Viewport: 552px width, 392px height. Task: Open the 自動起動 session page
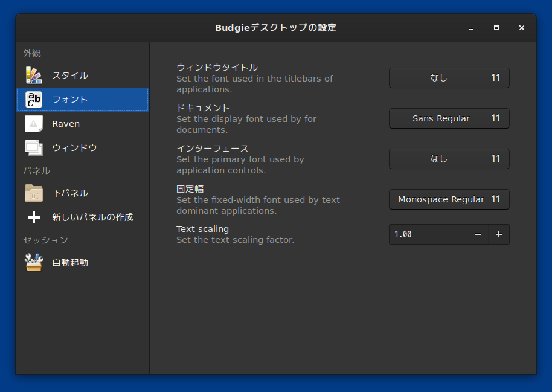coord(82,263)
